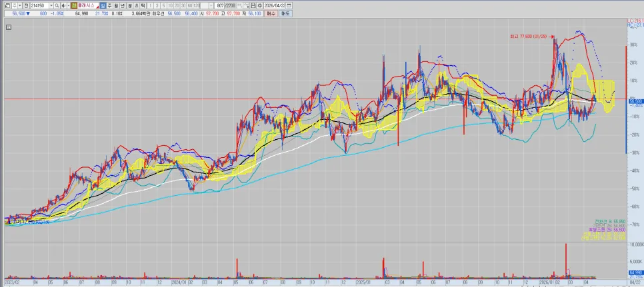Click the date field 2026/04/22
This screenshot has height=287, width=644.
[275, 6]
